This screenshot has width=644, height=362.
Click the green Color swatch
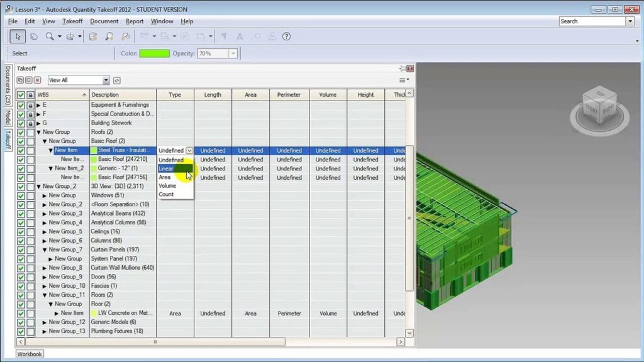pyautogui.click(x=154, y=54)
